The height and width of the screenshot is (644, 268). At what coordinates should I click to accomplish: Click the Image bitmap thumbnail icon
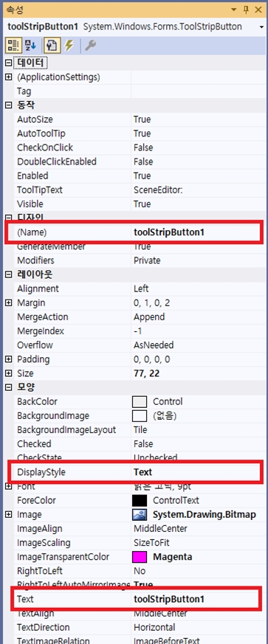pyautogui.click(x=140, y=515)
